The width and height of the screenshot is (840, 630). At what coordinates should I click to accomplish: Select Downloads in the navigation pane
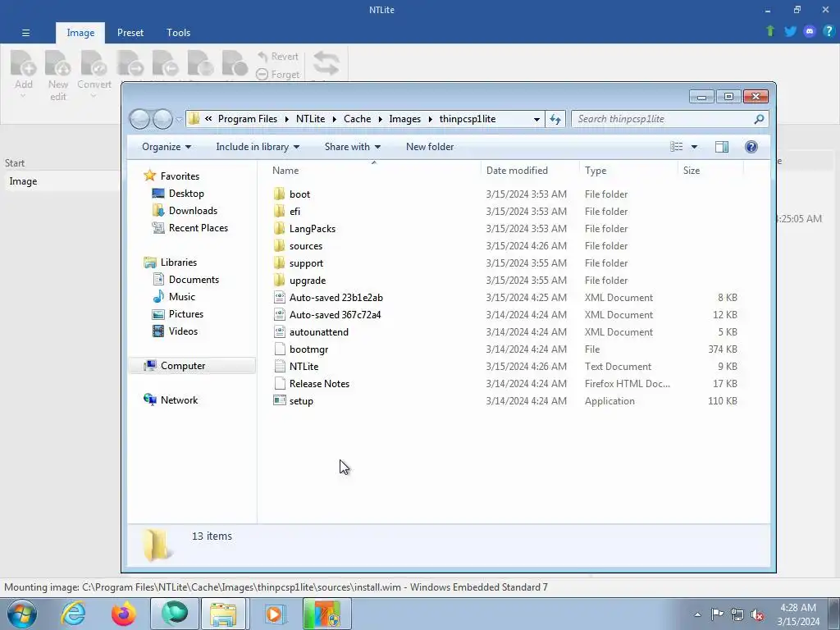point(185,211)
